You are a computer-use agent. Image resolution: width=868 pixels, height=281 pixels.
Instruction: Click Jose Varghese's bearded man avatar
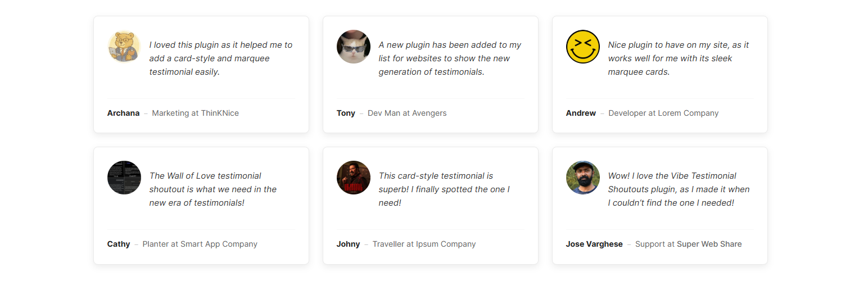click(583, 178)
